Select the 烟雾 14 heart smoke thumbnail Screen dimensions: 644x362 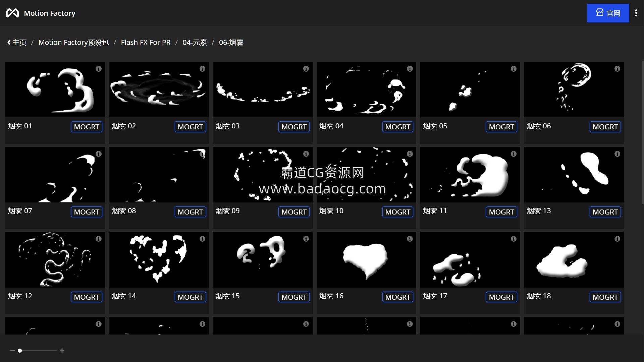click(159, 260)
